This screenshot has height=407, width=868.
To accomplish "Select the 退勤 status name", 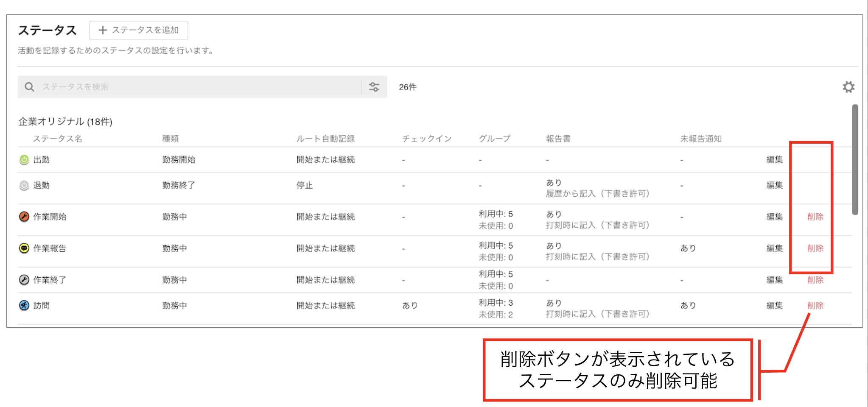I will (x=42, y=185).
